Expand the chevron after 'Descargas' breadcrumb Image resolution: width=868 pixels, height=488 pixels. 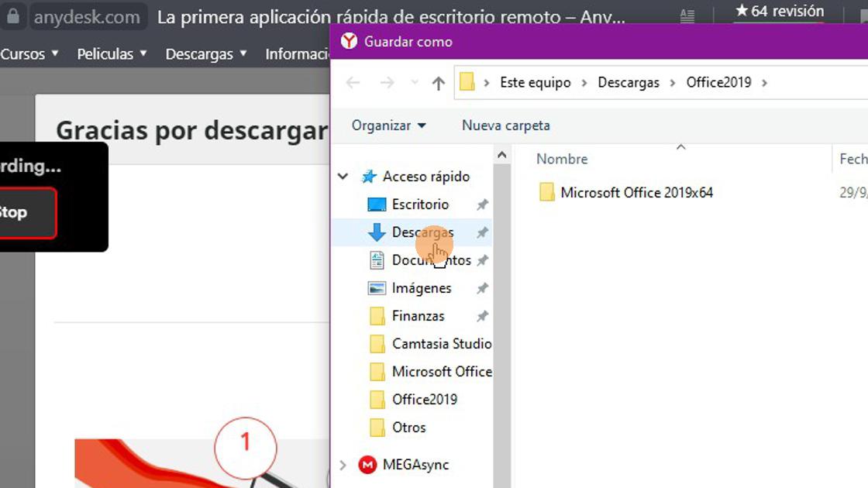[x=673, y=83]
